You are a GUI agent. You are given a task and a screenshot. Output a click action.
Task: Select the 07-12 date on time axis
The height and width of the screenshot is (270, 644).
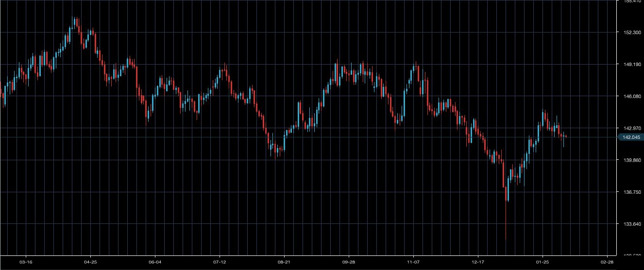(x=220, y=262)
